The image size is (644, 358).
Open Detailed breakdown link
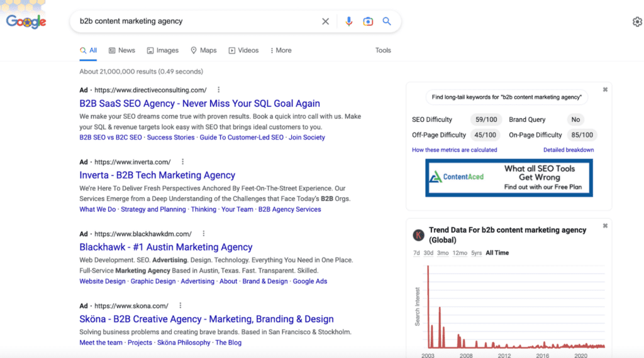click(569, 150)
